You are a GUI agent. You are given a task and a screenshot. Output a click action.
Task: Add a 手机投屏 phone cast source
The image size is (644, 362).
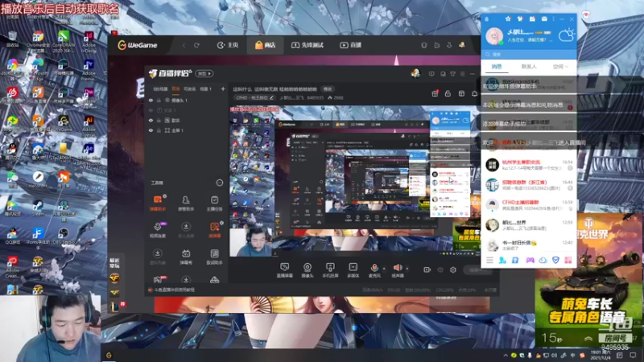[330, 270]
